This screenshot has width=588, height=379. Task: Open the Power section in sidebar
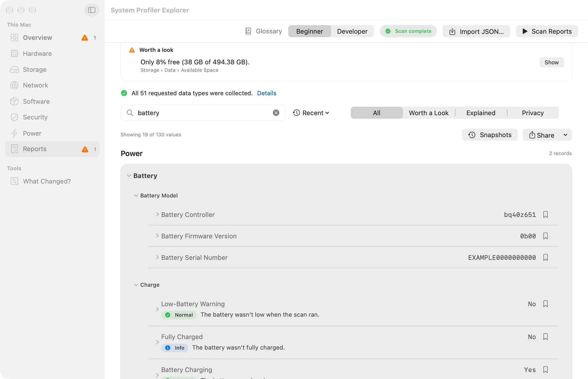tap(52, 133)
